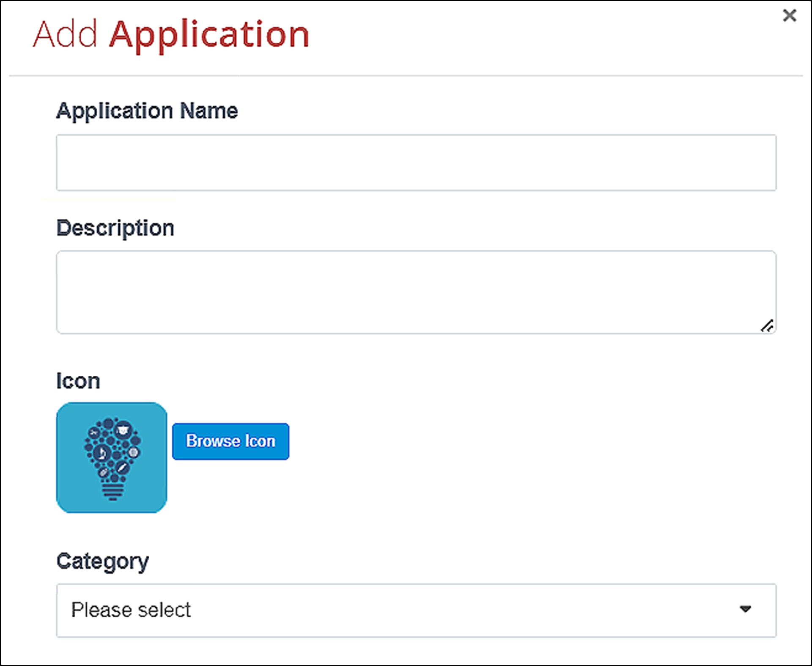
Task: Select Please select placeholder text
Action: point(132,610)
